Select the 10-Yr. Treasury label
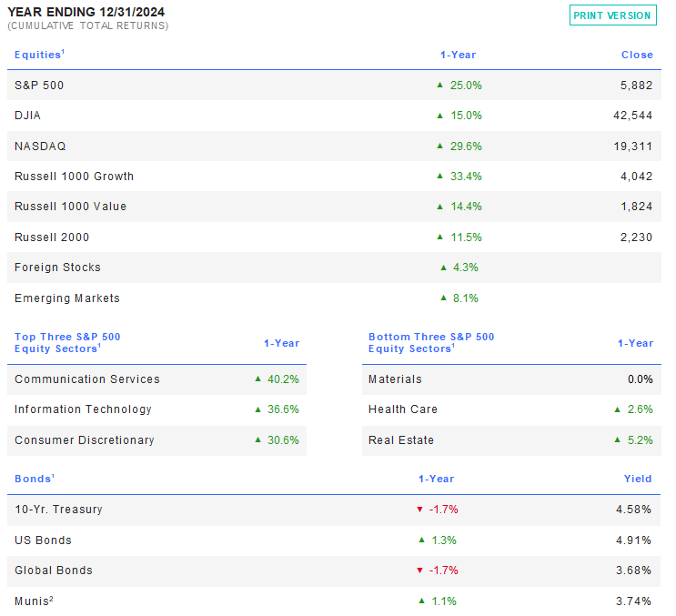 click(58, 510)
